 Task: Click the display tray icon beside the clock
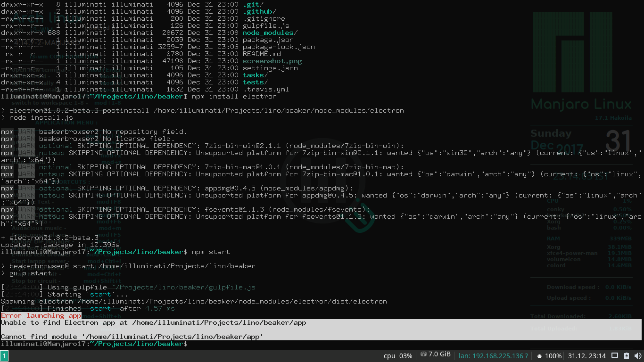(x=615, y=356)
